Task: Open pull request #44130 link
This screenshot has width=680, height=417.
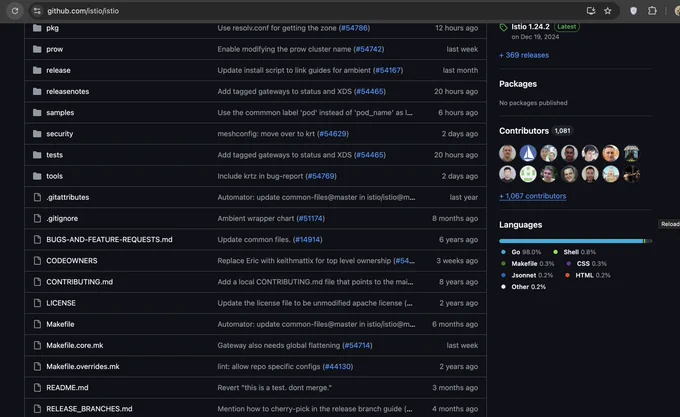Action: pos(338,366)
